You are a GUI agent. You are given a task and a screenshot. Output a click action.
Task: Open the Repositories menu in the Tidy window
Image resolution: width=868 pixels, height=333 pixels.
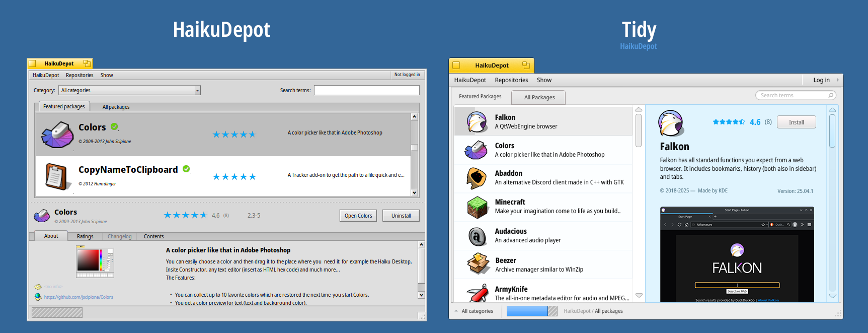click(511, 80)
